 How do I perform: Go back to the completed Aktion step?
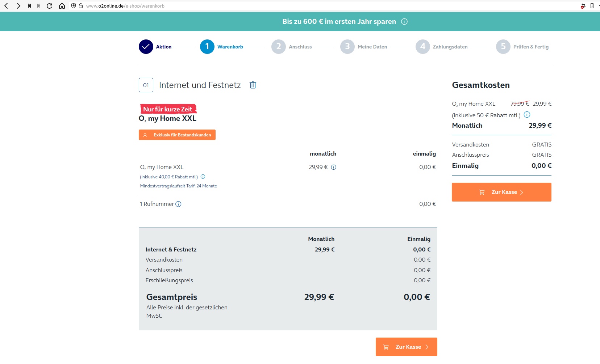[146, 47]
